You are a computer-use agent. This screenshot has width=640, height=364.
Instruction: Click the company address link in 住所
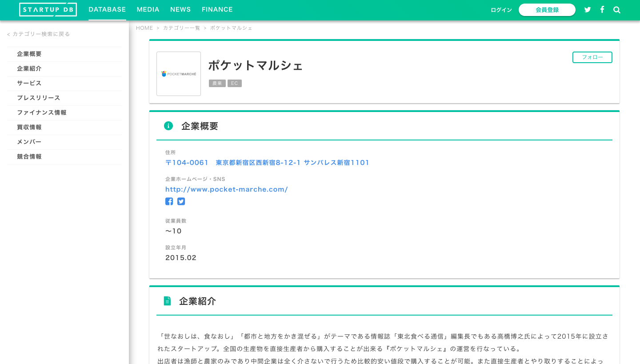[267, 162]
